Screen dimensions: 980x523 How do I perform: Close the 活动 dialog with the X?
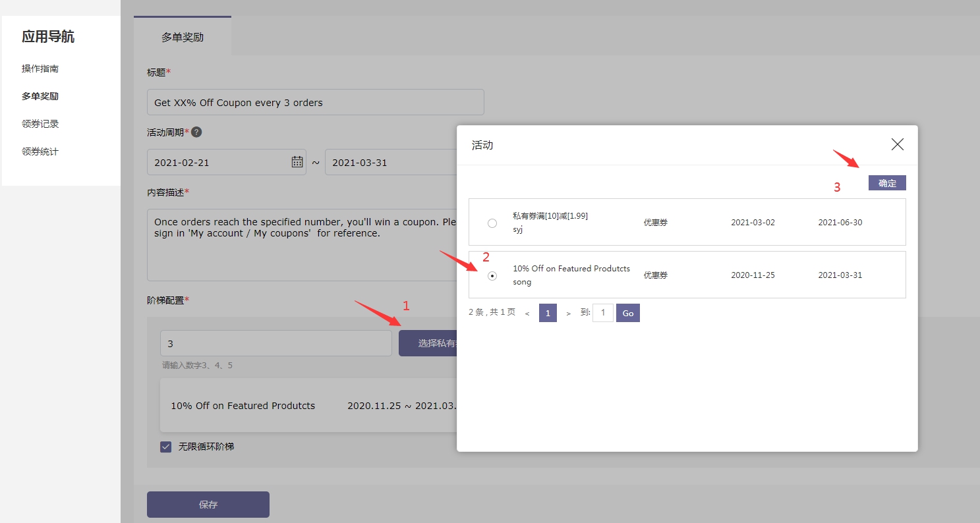click(897, 145)
